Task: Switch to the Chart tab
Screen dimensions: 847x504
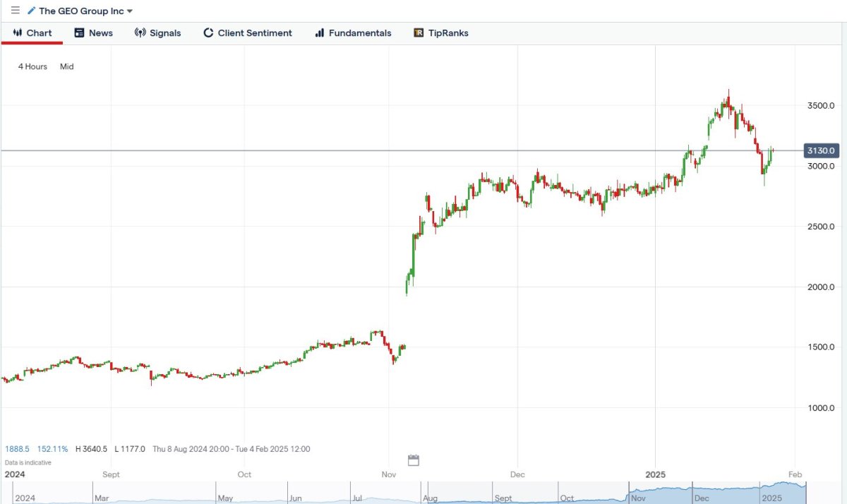Action: pyautogui.click(x=32, y=32)
